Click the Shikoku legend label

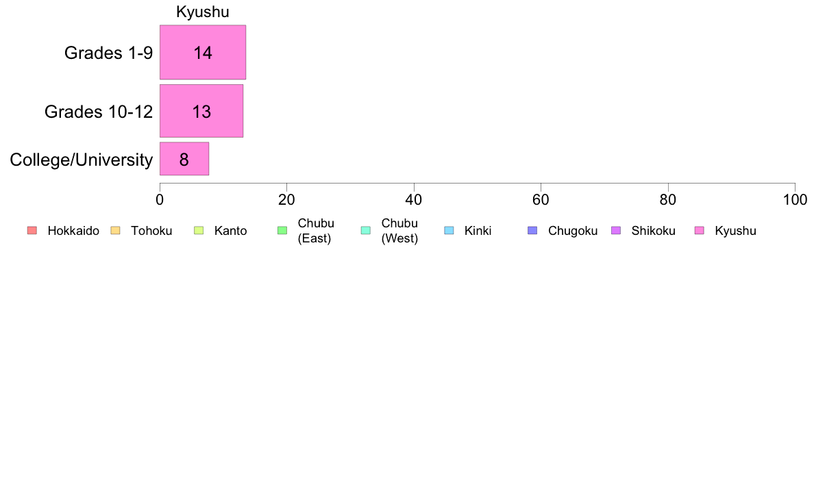tap(653, 231)
